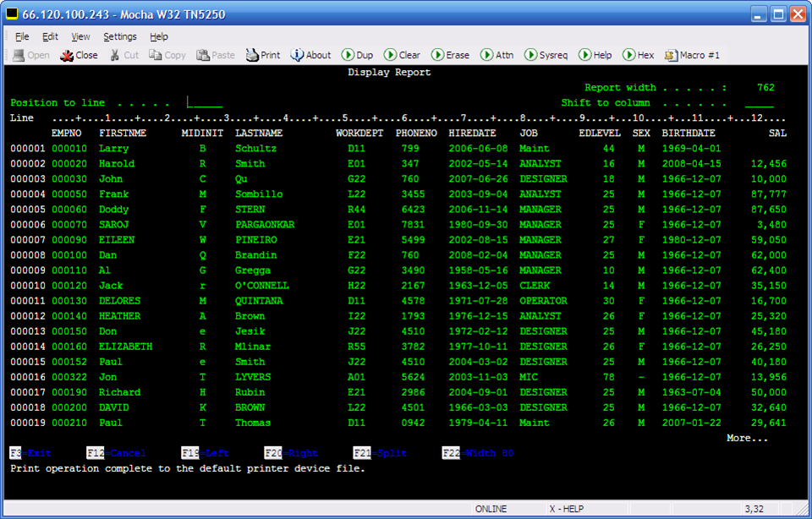812x519 pixels.
Task: Click the OPERATOR job value
Action: [x=544, y=301]
